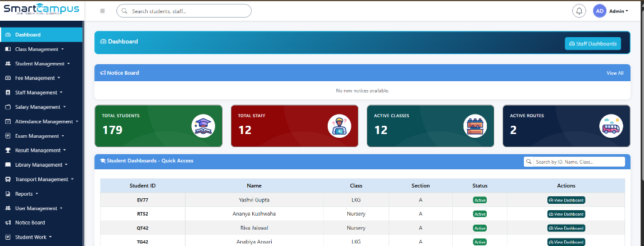Click the AD avatar circle

(599, 11)
